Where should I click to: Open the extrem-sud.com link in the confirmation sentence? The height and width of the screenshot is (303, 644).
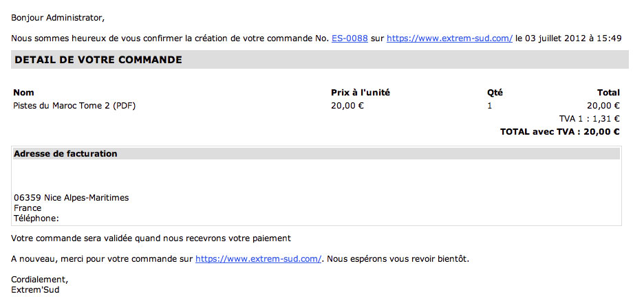[449, 38]
